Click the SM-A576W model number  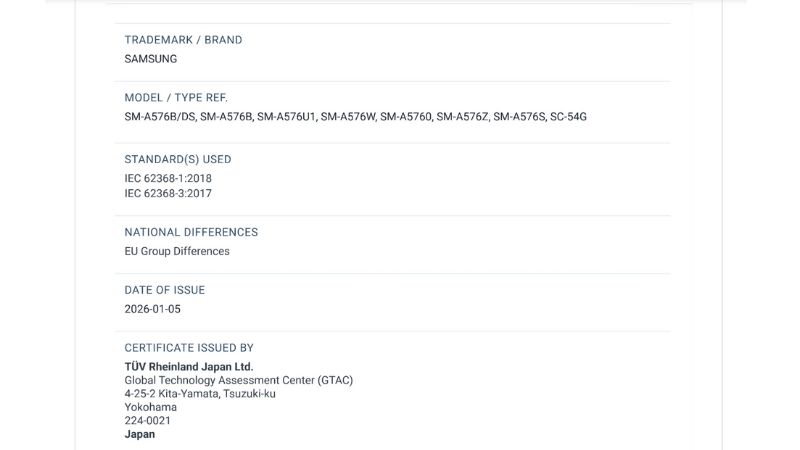[x=348, y=117]
